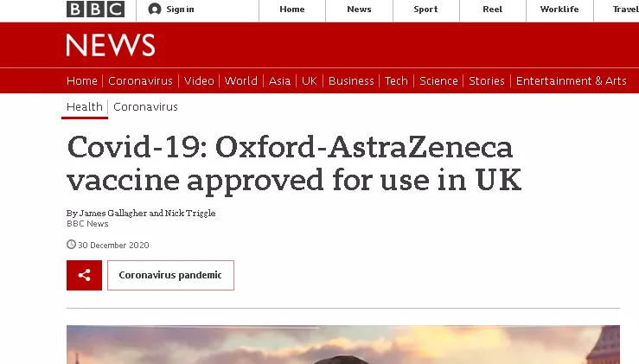
Task: Click the white NEWS banner logo
Action: [110, 45]
